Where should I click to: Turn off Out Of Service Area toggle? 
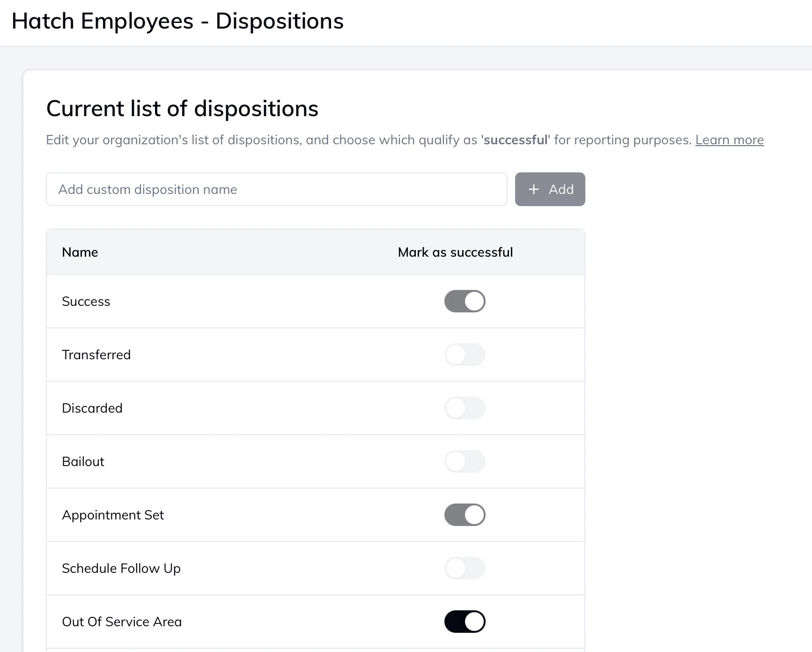(465, 622)
